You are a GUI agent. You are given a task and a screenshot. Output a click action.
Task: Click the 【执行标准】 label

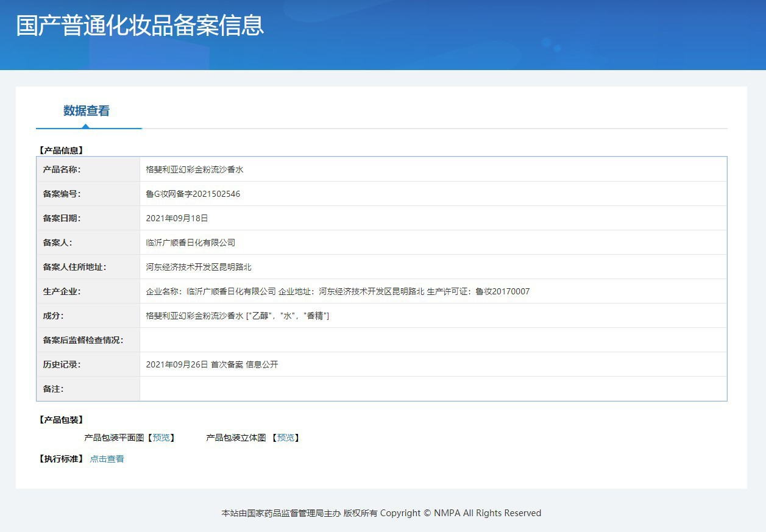click(61, 459)
